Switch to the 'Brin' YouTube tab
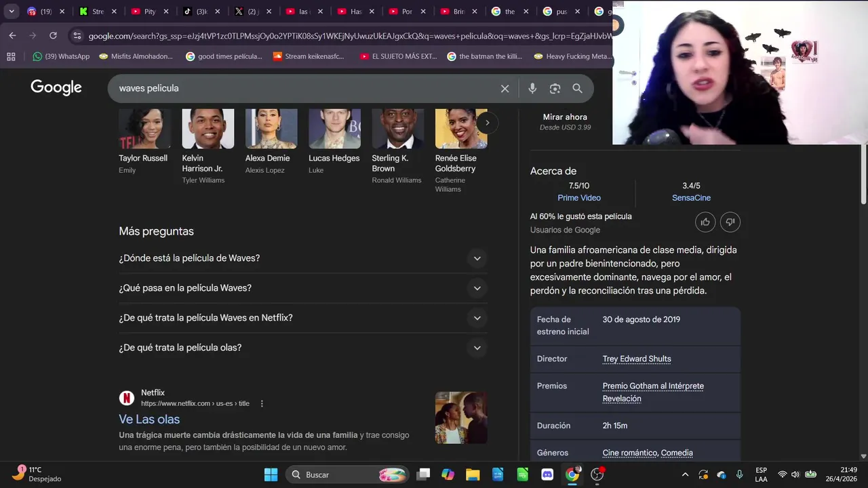The image size is (868, 488). pyautogui.click(x=458, y=12)
